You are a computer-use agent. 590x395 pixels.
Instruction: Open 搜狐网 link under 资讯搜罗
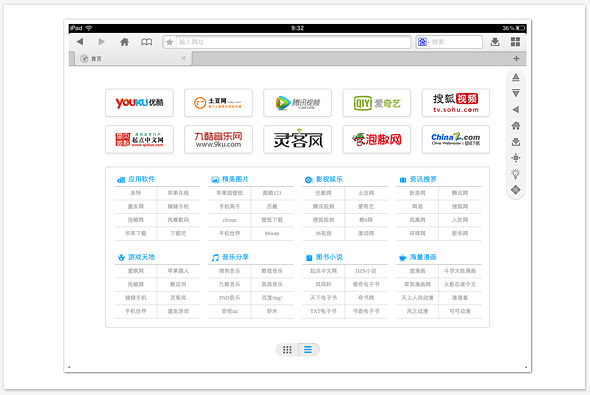click(459, 207)
